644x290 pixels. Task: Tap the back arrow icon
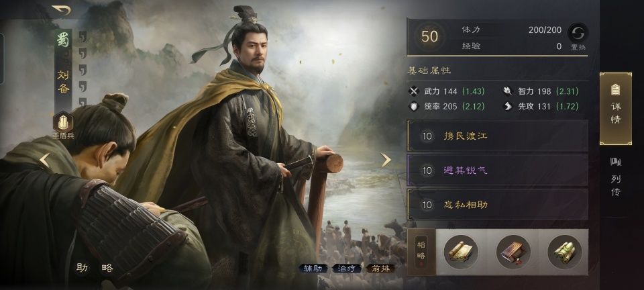pyautogui.click(x=61, y=10)
